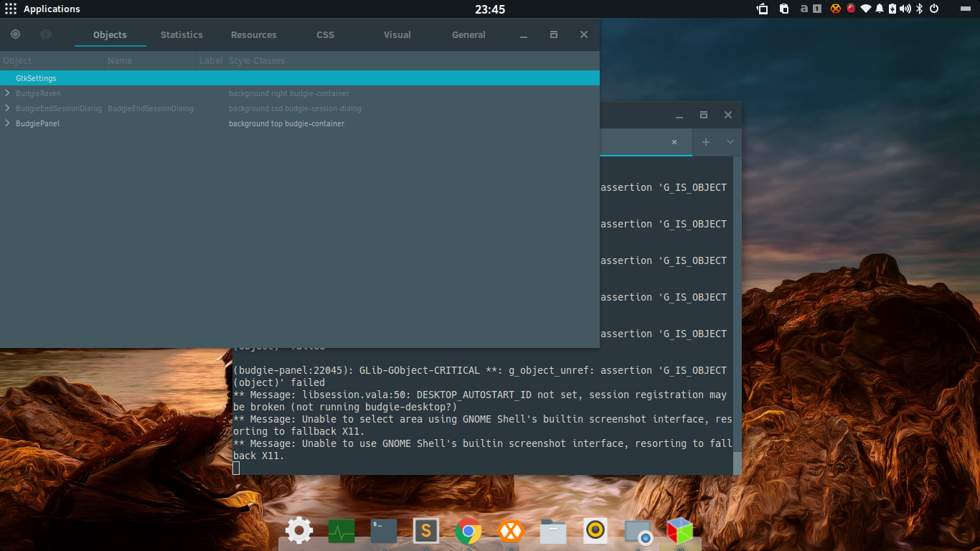Viewport: 980px width, 551px height.
Task: Select the GtkSettings object row
Action: [x=300, y=78]
